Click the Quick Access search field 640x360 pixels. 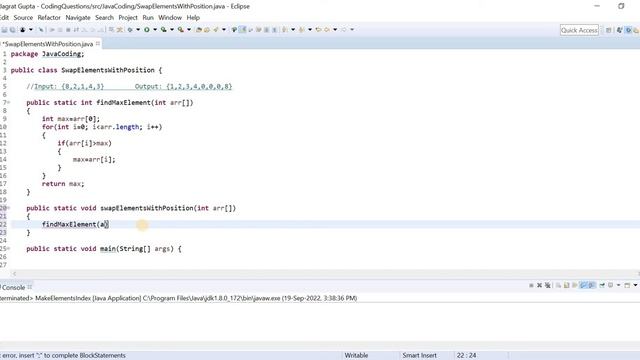579,30
